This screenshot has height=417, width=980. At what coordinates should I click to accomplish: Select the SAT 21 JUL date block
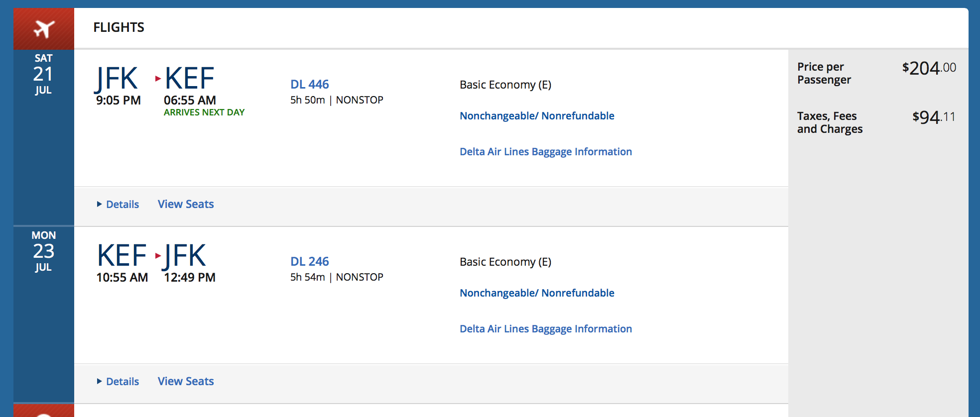click(43, 74)
